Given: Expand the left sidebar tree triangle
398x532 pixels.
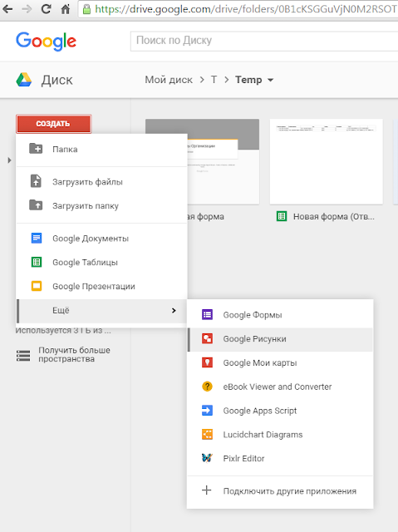Looking at the screenshot, I should click(9, 160).
